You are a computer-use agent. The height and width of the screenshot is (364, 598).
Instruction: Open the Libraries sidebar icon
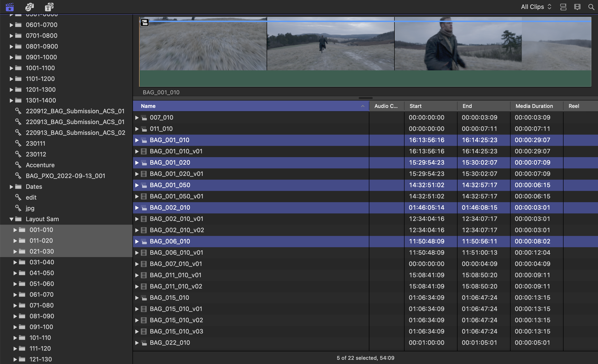coord(10,7)
